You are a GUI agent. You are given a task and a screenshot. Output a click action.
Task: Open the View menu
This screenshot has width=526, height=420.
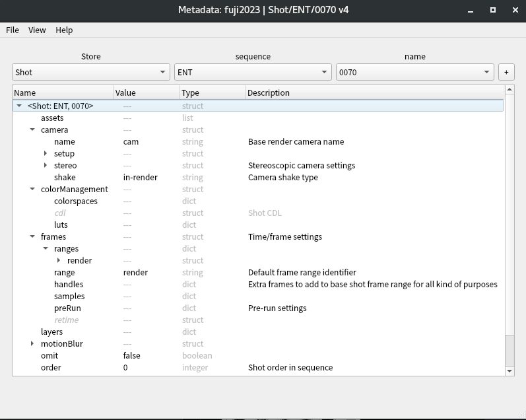tap(37, 30)
